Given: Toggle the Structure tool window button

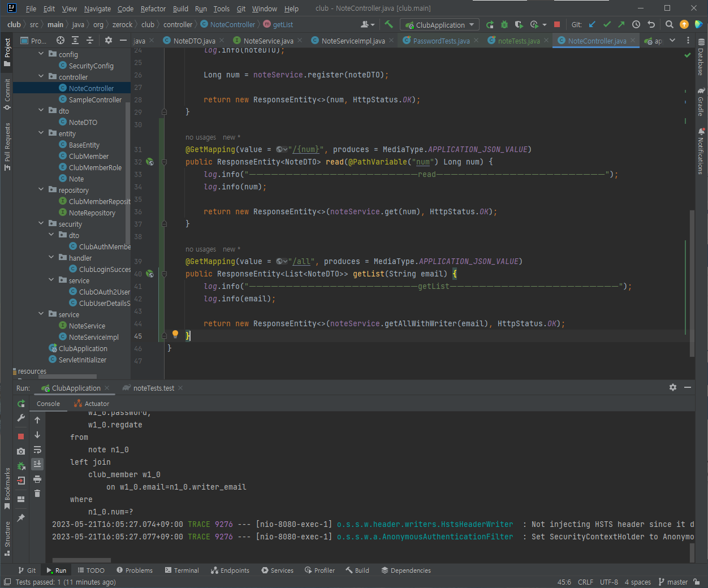Looking at the screenshot, I should click(7, 538).
